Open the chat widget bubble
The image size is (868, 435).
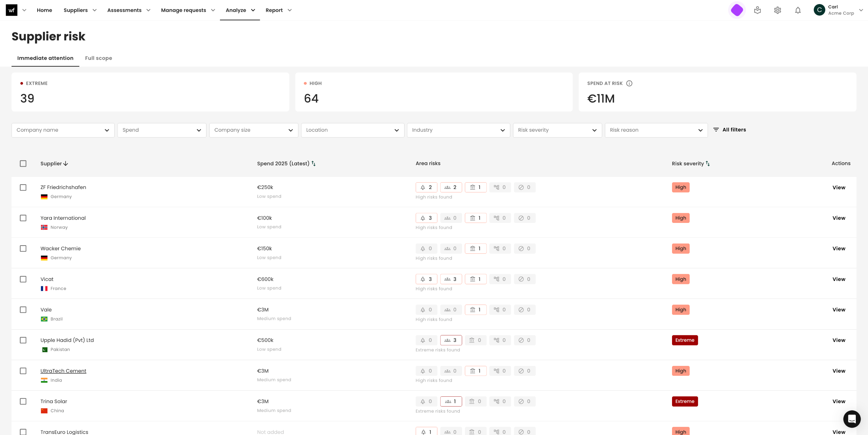pyautogui.click(x=852, y=419)
